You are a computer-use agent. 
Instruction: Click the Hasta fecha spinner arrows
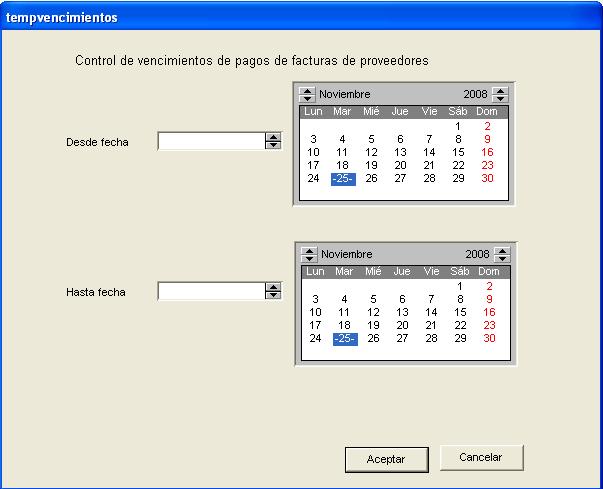tap(273, 291)
